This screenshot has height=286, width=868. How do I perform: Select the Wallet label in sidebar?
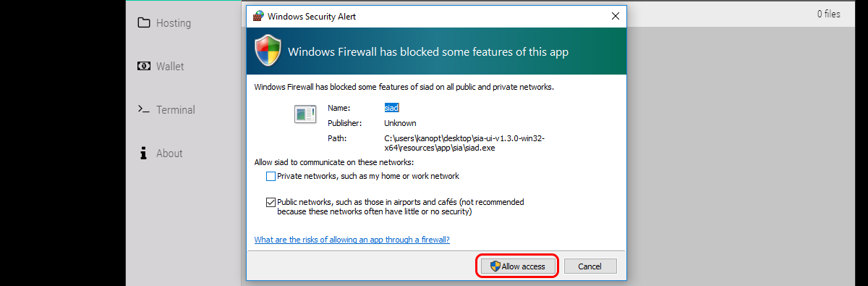tap(170, 66)
